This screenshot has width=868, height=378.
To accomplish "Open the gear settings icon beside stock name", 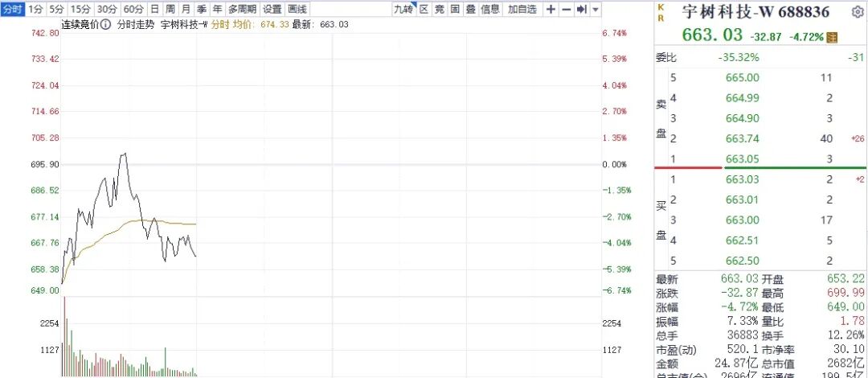I will click(x=858, y=12).
